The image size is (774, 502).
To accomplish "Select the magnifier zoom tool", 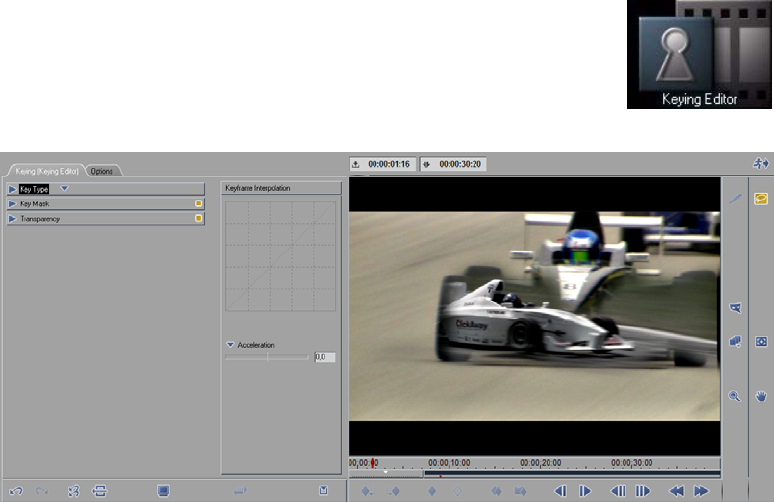I will tap(735, 396).
